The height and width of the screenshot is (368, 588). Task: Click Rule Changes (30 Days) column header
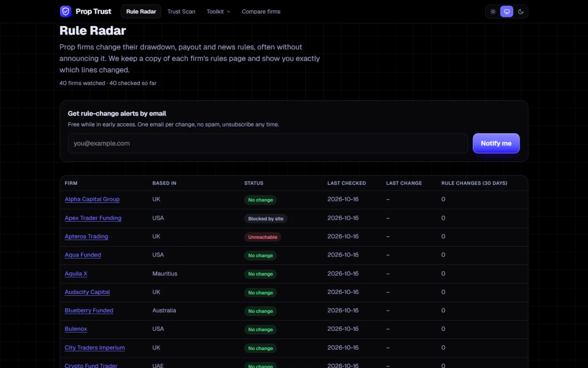click(475, 183)
